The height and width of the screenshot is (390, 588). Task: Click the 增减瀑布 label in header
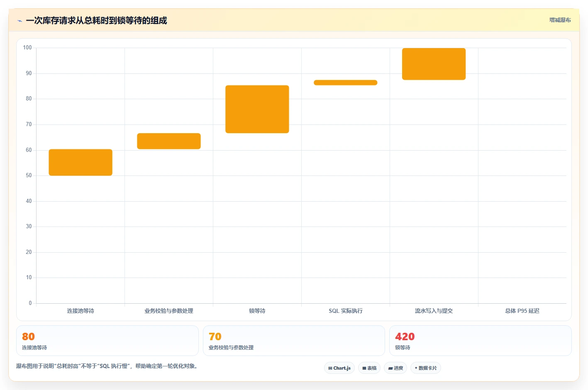[x=560, y=20]
